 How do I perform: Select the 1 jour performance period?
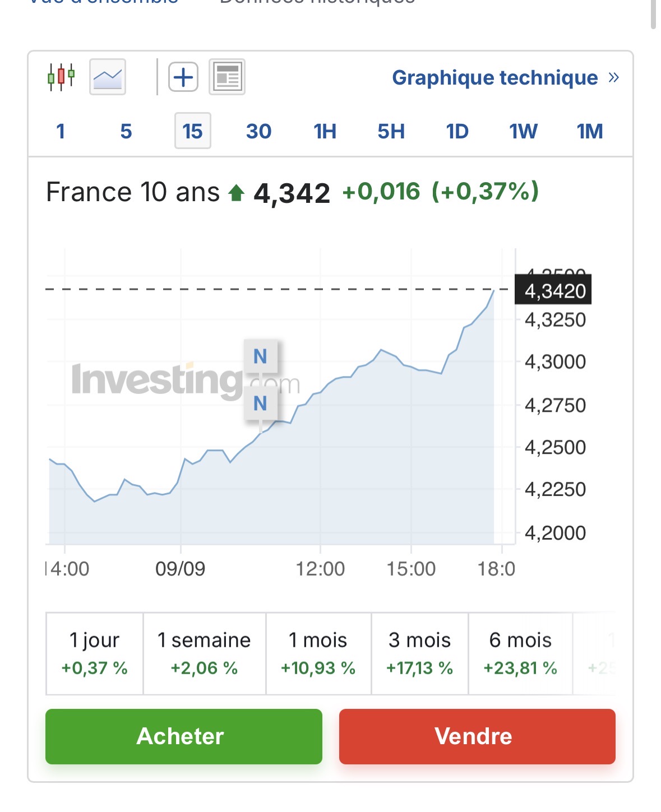coord(94,653)
